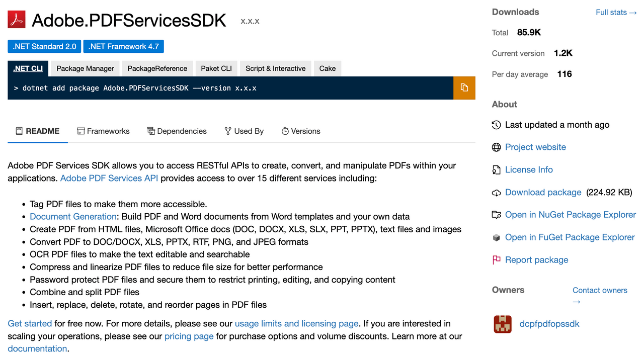Click the current version downloads value 1.2K
The image size is (644, 358).
pyautogui.click(x=563, y=53)
